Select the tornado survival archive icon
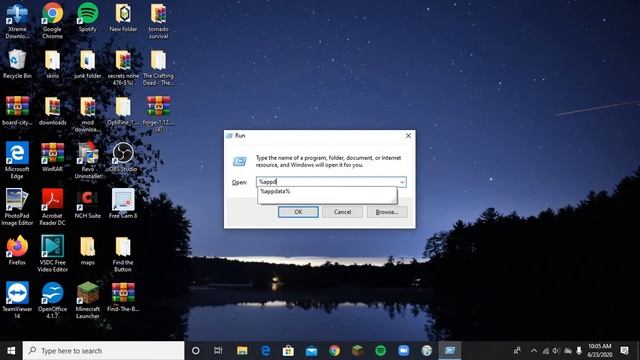The image size is (640, 360). coord(158,20)
